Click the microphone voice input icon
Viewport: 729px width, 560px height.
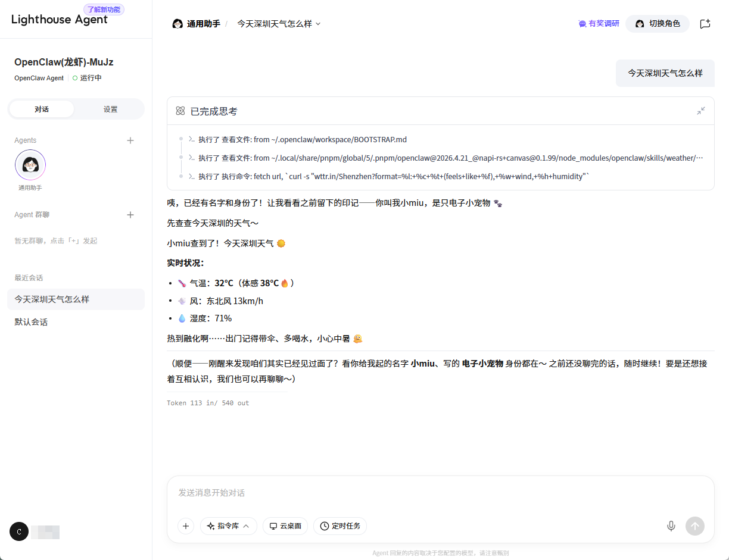[x=671, y=526]
